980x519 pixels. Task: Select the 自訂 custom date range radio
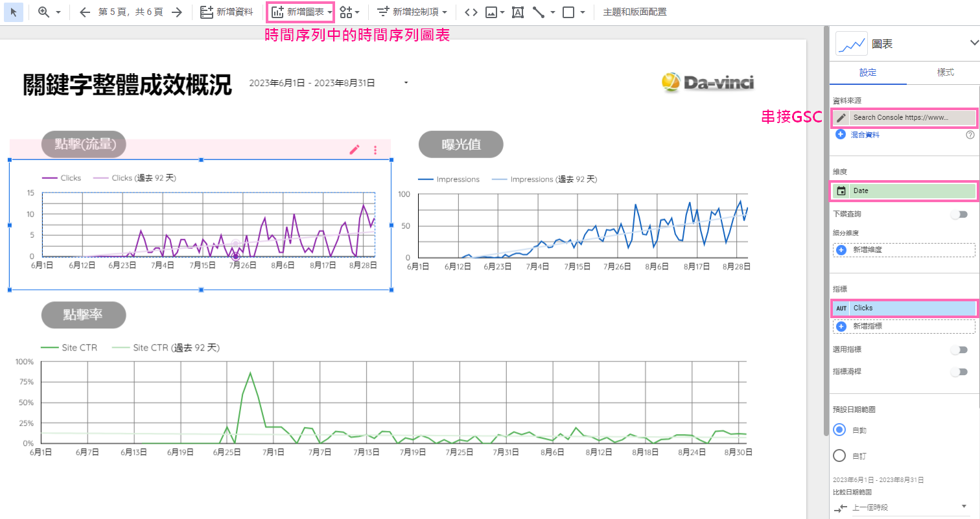[839, 456]
